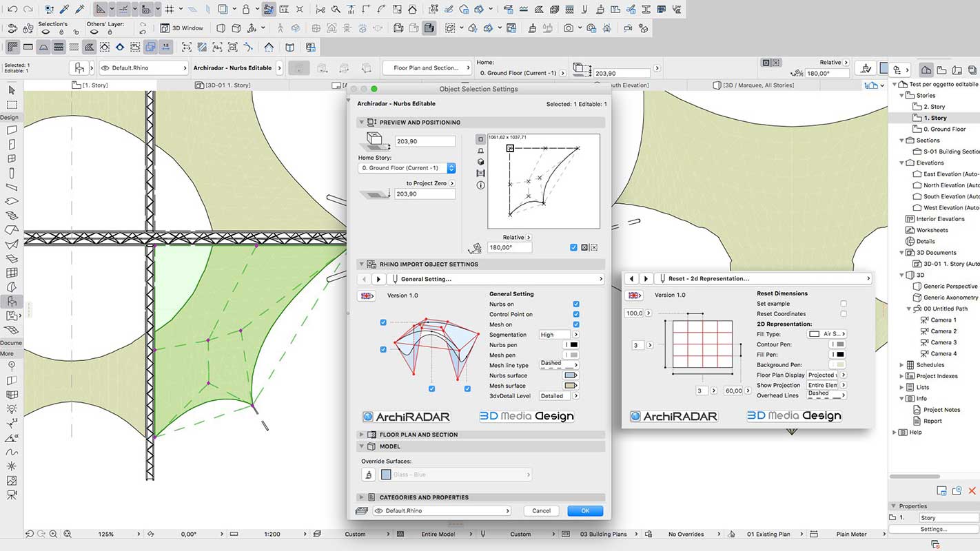Click the Undo arrow icon
This screenshot has width=980, height=551.
click(12, 10)
